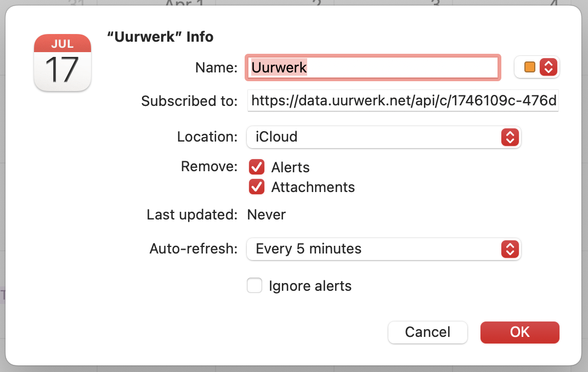Click the "Never" last updated value

pos(267,215)
